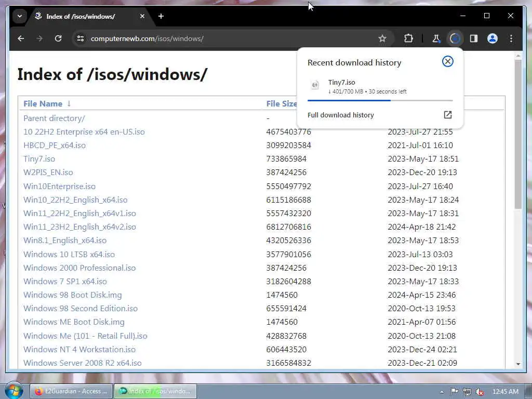Click the Chrome Index of taskbar button
The width and height of the screenshot is (532, 399).
pos(155,391)
